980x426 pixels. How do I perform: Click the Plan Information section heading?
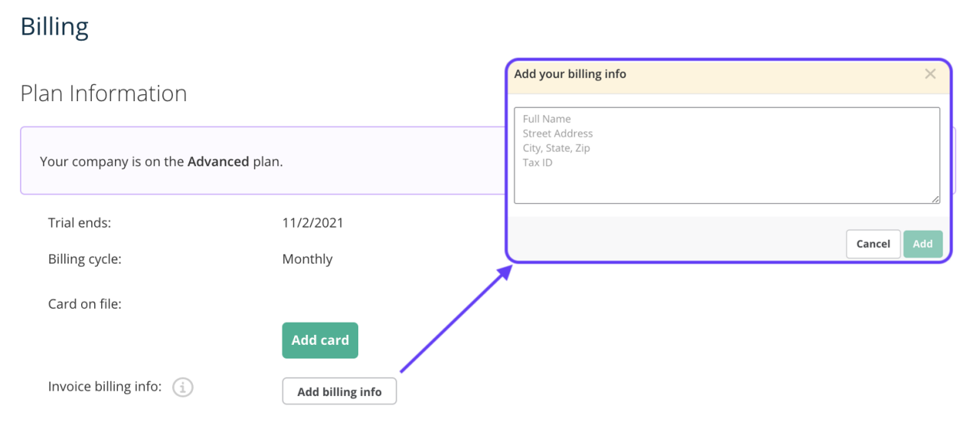click(x=103, y=93)
